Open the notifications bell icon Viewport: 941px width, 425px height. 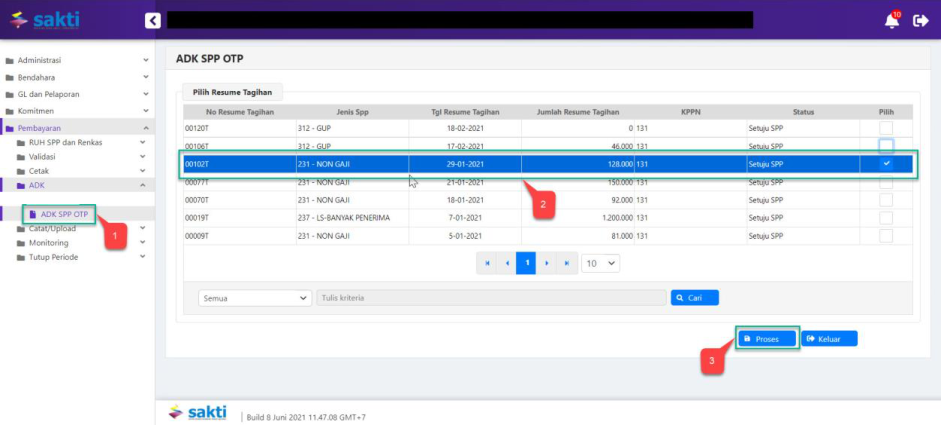click(892, 21)
